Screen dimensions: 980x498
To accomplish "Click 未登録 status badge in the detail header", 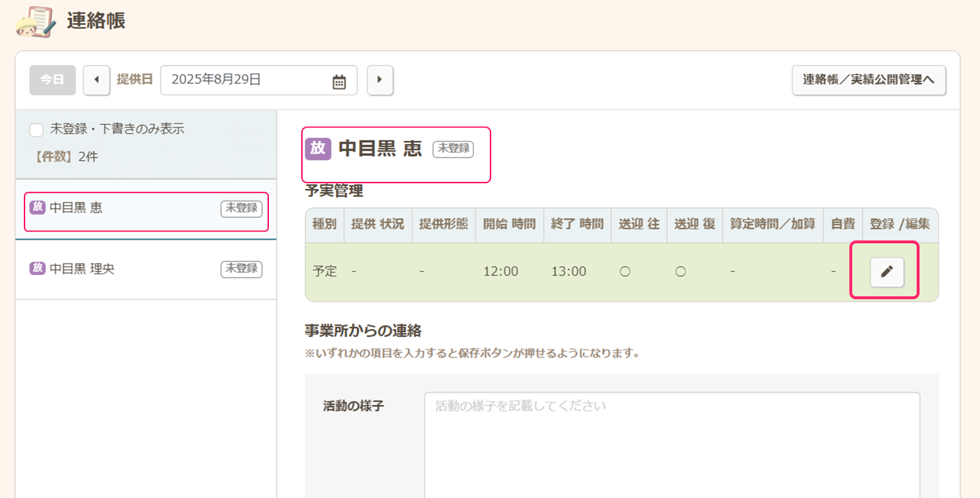I will point(453,149).
